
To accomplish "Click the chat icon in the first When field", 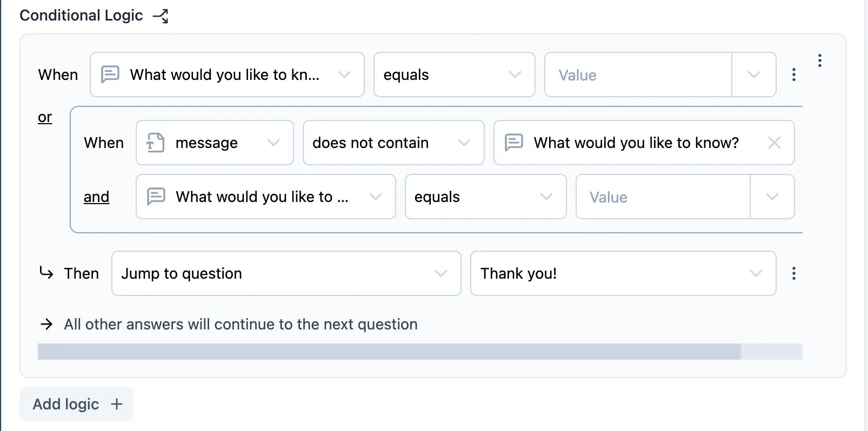I will [x=110, y=75].
